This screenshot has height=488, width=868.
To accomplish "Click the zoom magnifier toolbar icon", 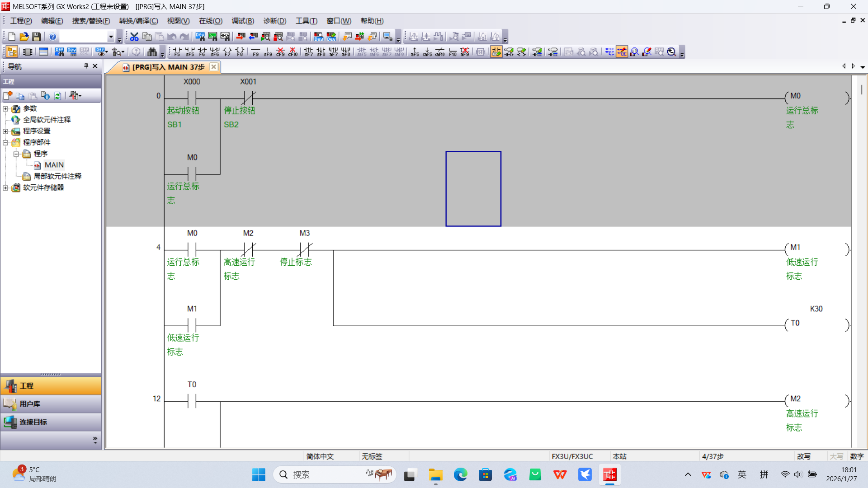I will click(672, 52).
